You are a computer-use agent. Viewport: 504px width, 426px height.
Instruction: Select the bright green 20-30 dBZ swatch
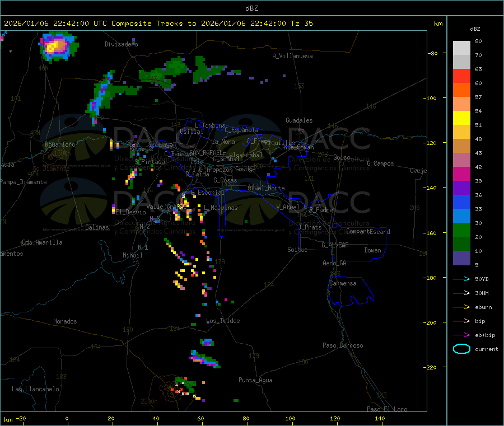pyautogui.click(x=461, y=230)
